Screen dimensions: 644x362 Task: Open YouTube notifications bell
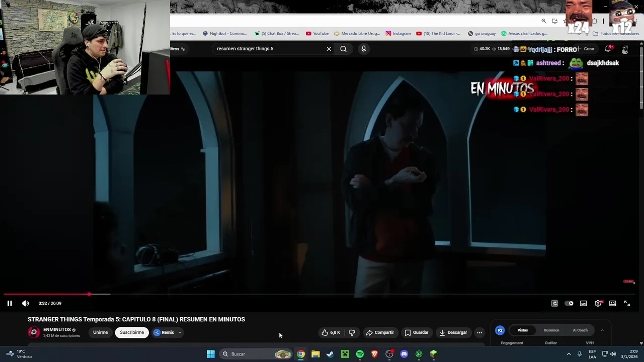coord(608,49)
